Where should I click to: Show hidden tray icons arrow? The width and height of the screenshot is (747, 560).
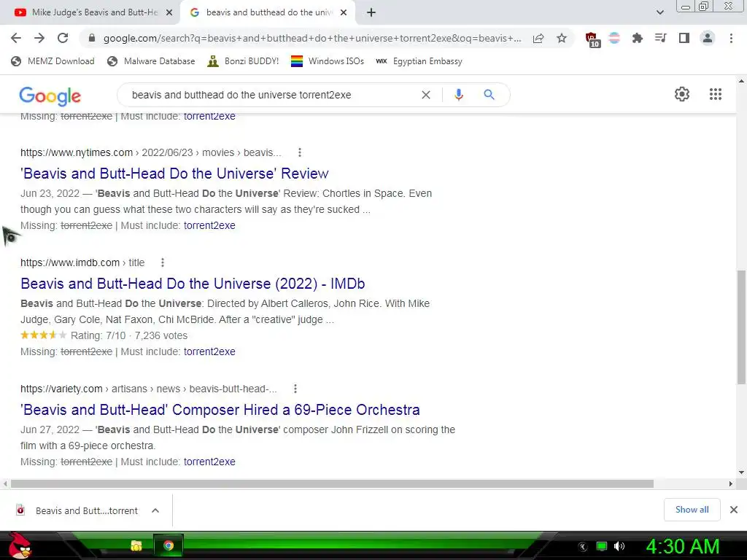[583, 547]
